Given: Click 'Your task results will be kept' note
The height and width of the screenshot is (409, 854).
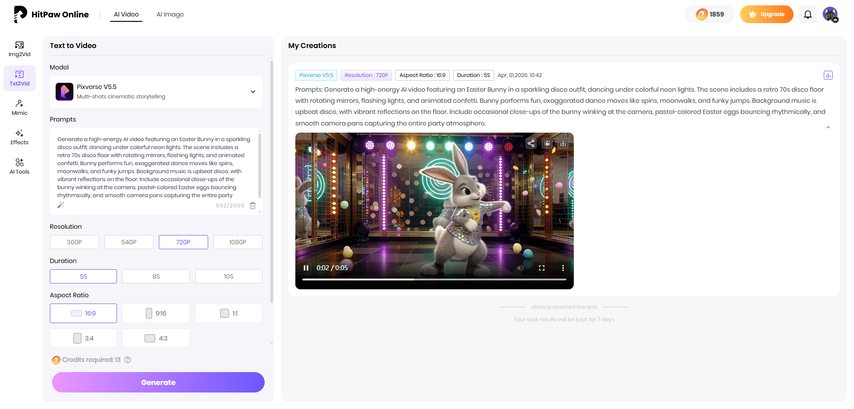Looking at the screenshot, I should (x=564, y=319).
